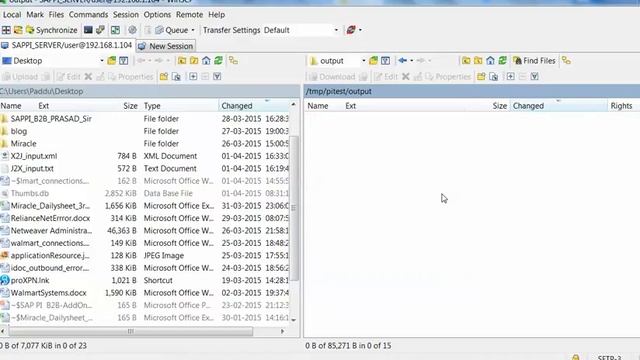
Task: Click new file icon in local panel
Action: (176, 77)
